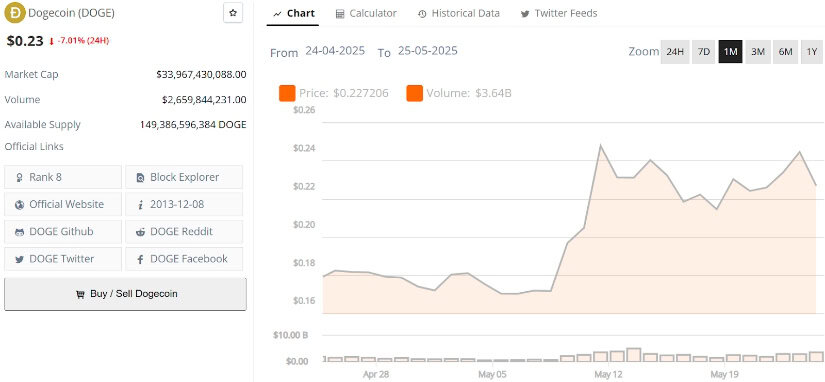This screenshot has width=825, height=382.
Task: Click the $0.24 y-axis label
Action: (x=304, y=148)
